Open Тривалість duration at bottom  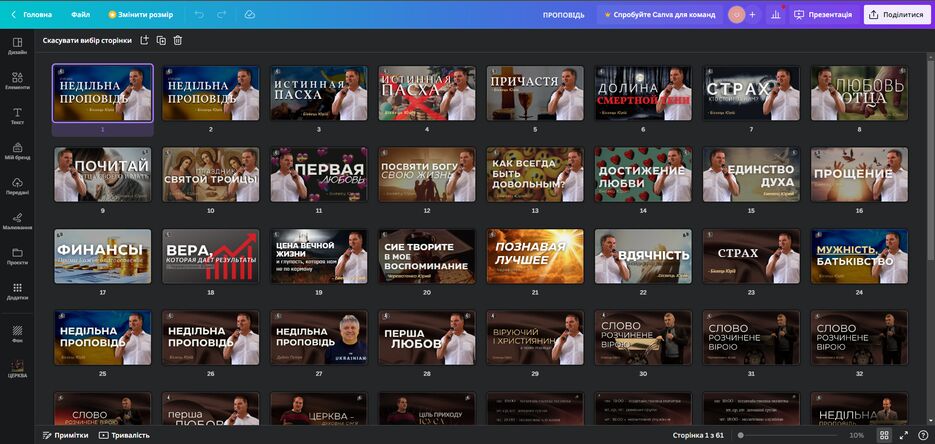pyautogui.click(x=125, y=435)
